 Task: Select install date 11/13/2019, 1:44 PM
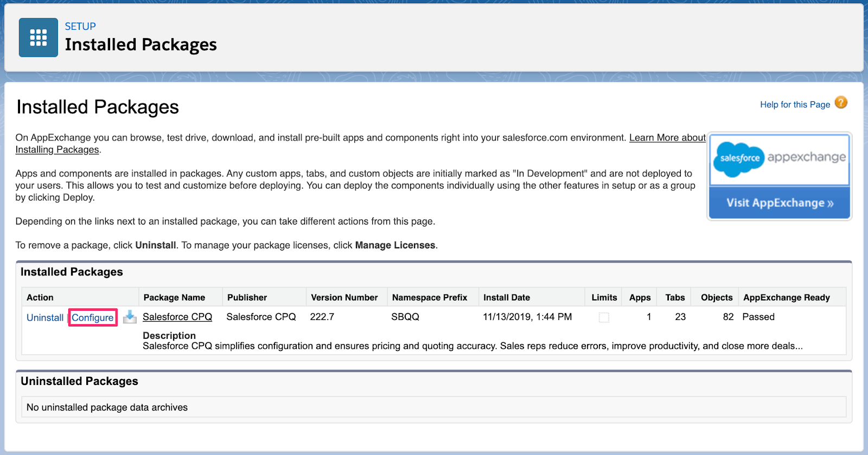(527, 317)
